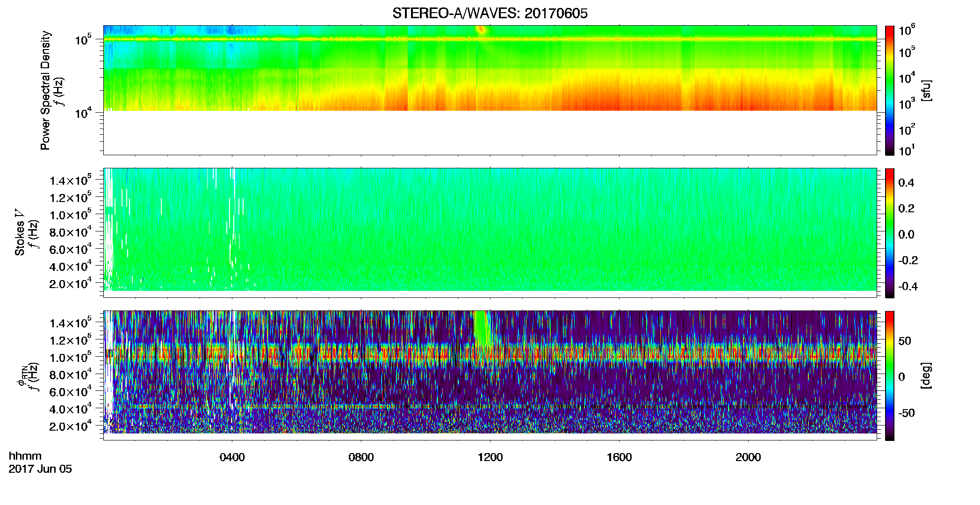980x505 pixels.
Task: Click the hhmm time format label
Action: [x=25, y=456]
